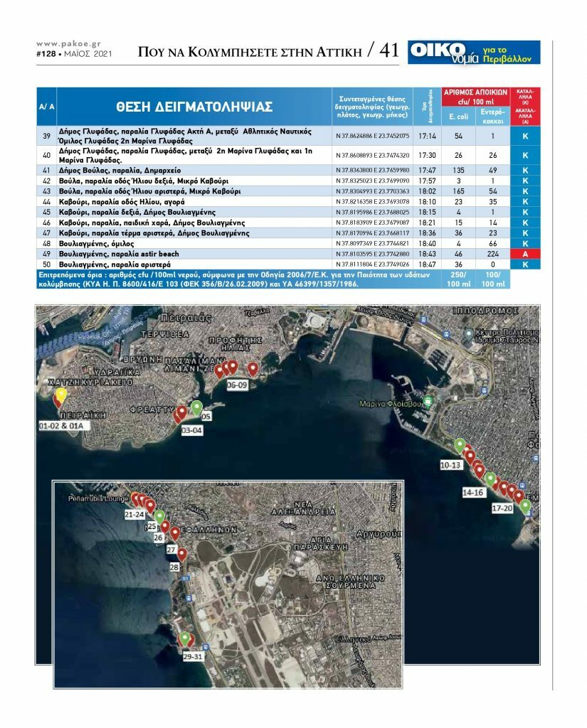Click the red pin beside label 28
The height and width of the screenshot is (728, 587).
click(x=182, y=555)
